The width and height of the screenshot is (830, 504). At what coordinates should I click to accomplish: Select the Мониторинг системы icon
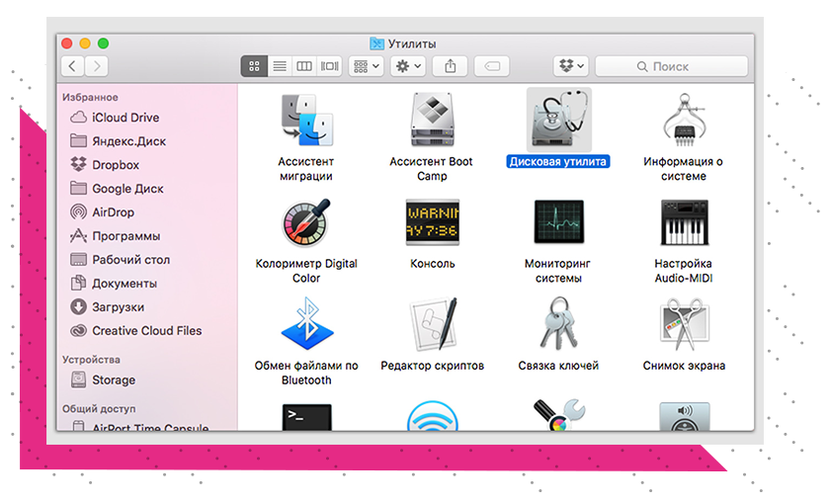pyautogui.click(x=558, y=222)
